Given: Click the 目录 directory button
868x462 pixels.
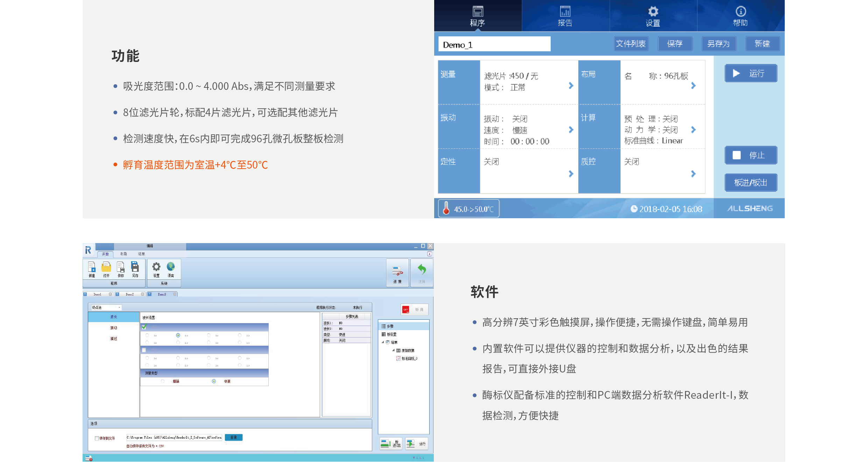Looking at the screenshot, I should pyautogui.click(x=233, y=437).
